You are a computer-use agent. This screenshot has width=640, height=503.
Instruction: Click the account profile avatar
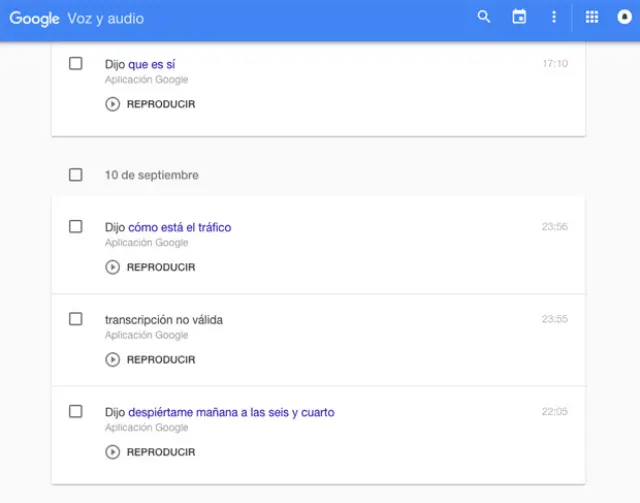[x=625, y=17]
